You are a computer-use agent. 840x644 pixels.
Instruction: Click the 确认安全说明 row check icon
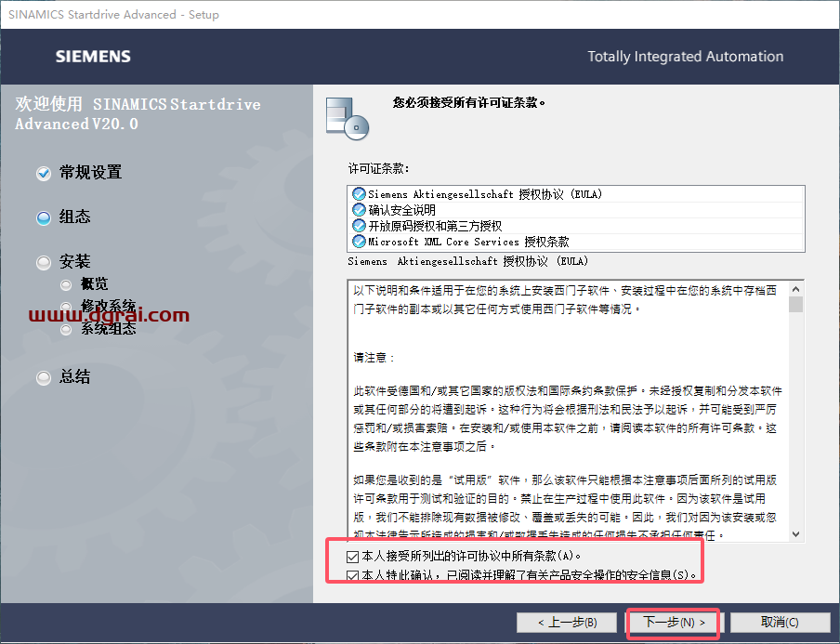point(359,210)
